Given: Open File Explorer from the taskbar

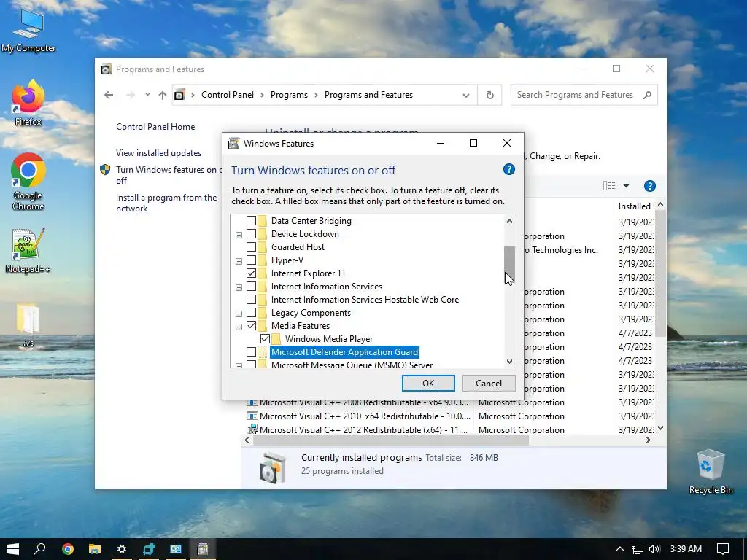Looking at the screenshot, I should [95, 549].
